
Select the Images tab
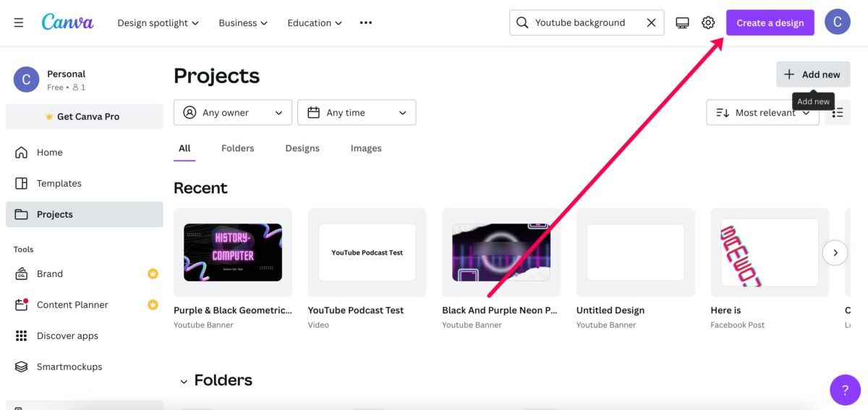coord(366,148)
